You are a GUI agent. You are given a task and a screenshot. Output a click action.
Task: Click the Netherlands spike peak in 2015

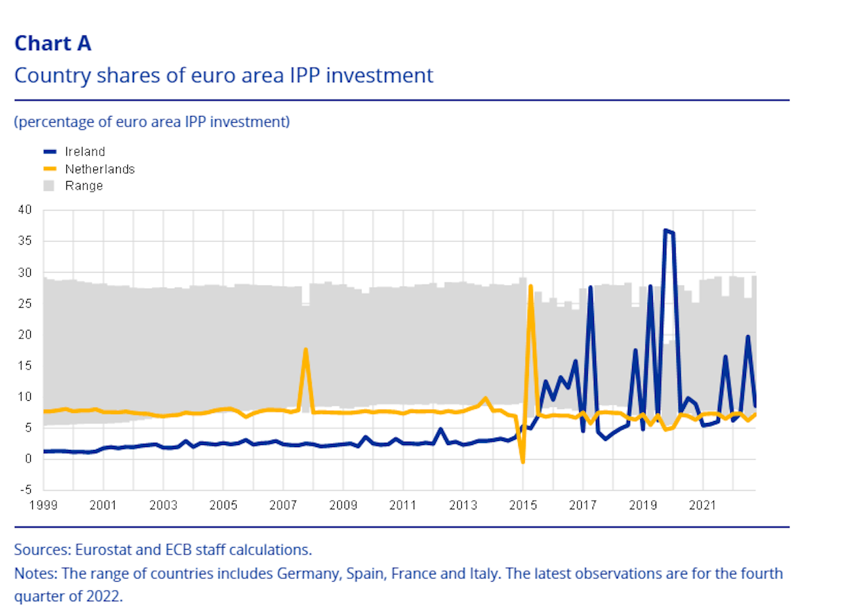(531, 286)
